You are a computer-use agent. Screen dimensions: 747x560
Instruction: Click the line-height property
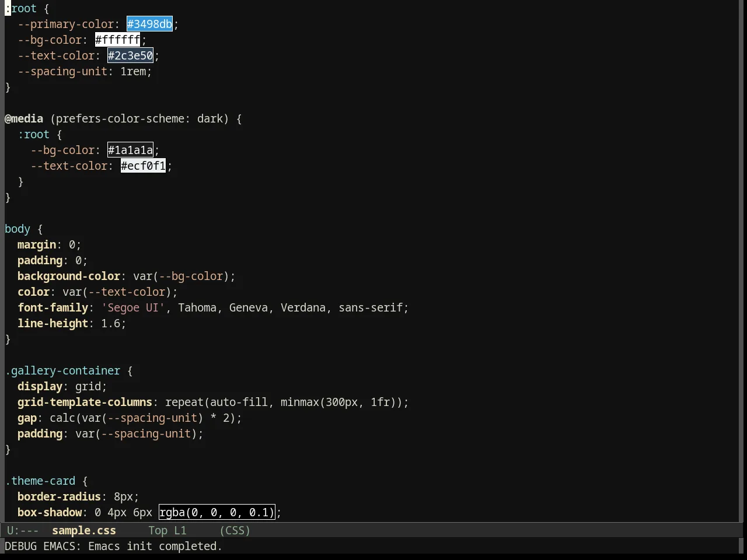tap(53, 323)
